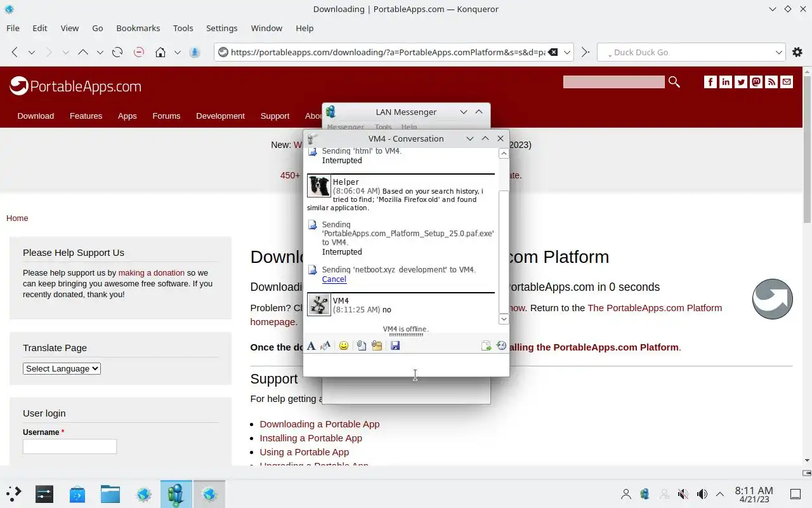
Task: Click the file transfers icon in conversation
Action: point(486,345)
